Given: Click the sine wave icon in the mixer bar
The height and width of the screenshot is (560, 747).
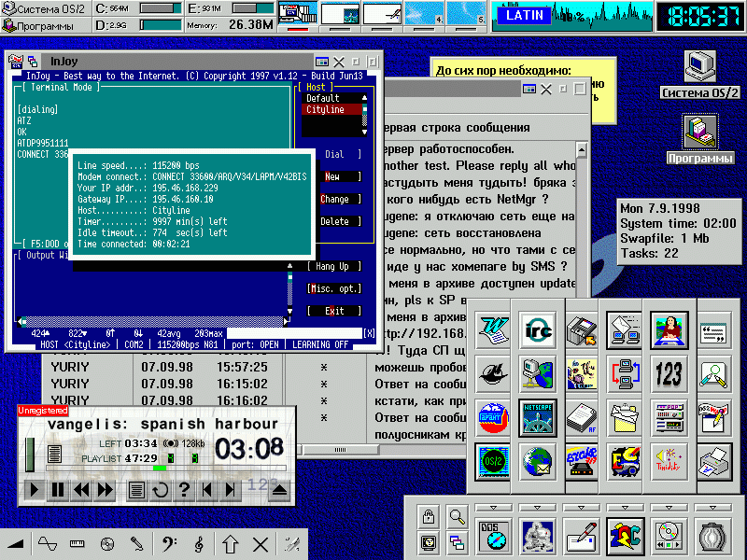Looking at the screenshot, I should 48,544.
